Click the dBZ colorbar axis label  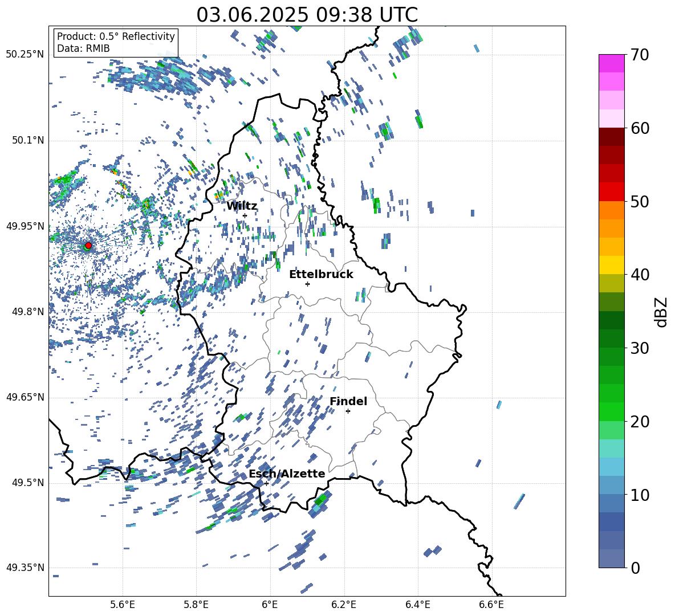click(x=661, y=312)
